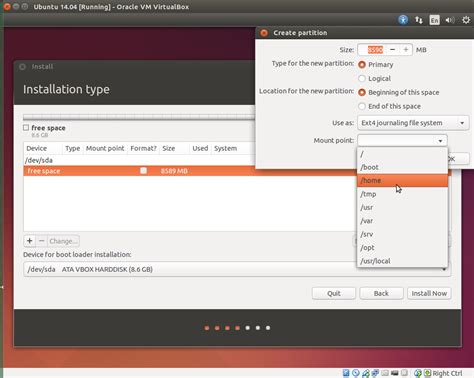This screenshot has height=378, width=474.
Task: Click the disk partition usage bar
Action: [139, 117]
